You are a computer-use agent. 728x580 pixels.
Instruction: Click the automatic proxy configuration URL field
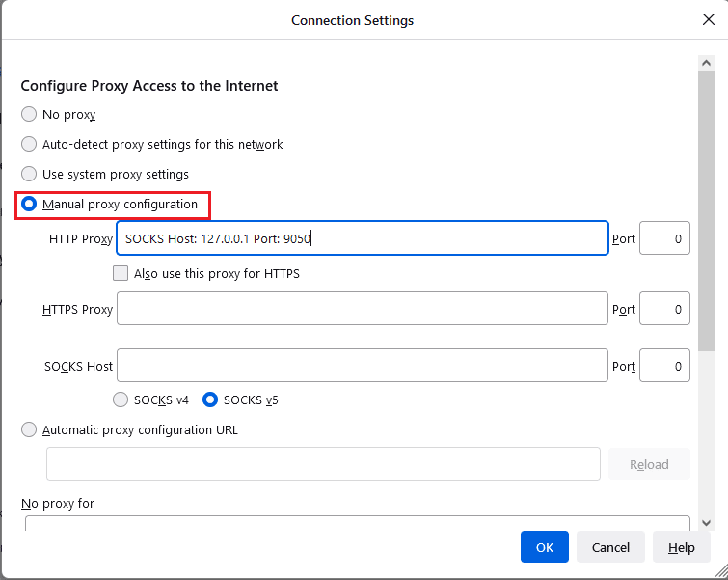323,464
